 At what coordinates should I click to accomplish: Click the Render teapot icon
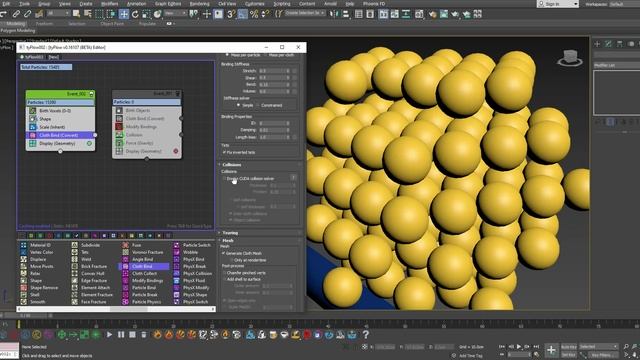pos(455,14)
